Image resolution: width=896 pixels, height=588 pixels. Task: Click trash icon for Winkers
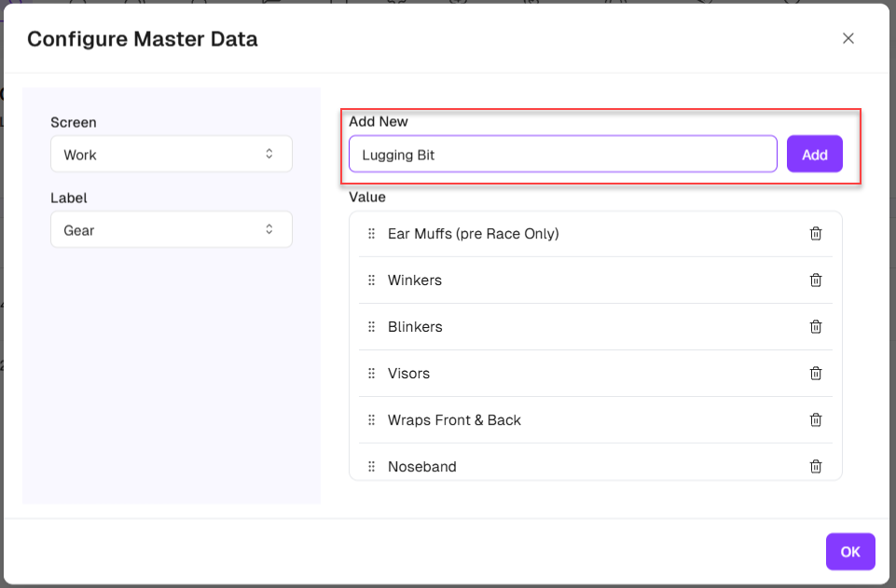[816, 280]
